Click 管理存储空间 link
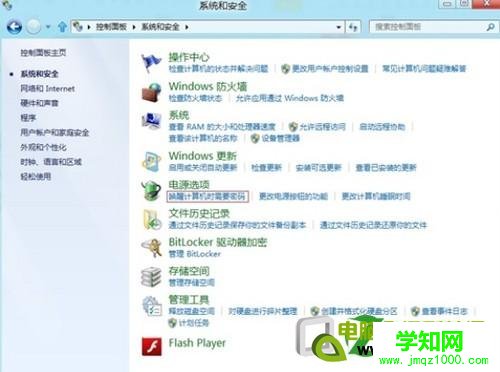 [x=192, y=283]
